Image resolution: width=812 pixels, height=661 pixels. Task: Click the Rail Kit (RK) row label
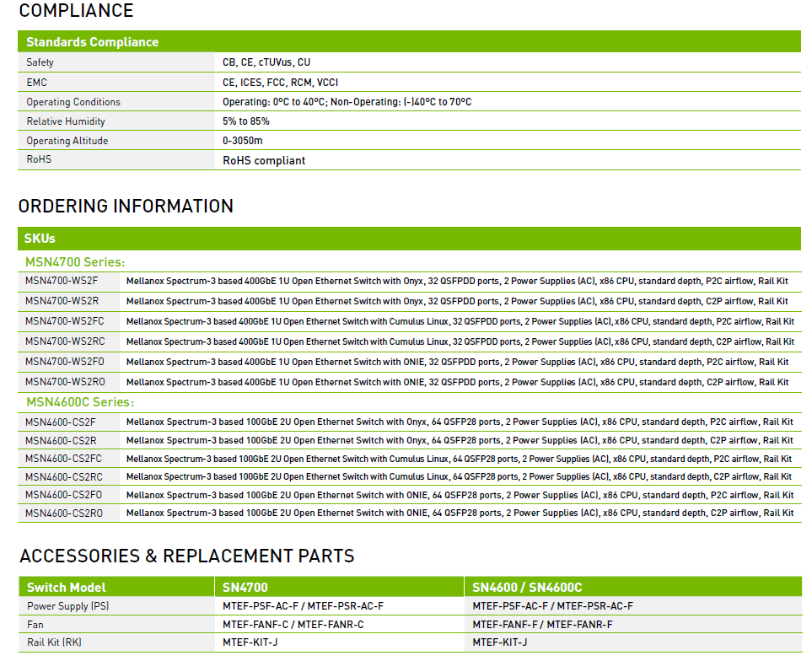[x=54, y=642]
